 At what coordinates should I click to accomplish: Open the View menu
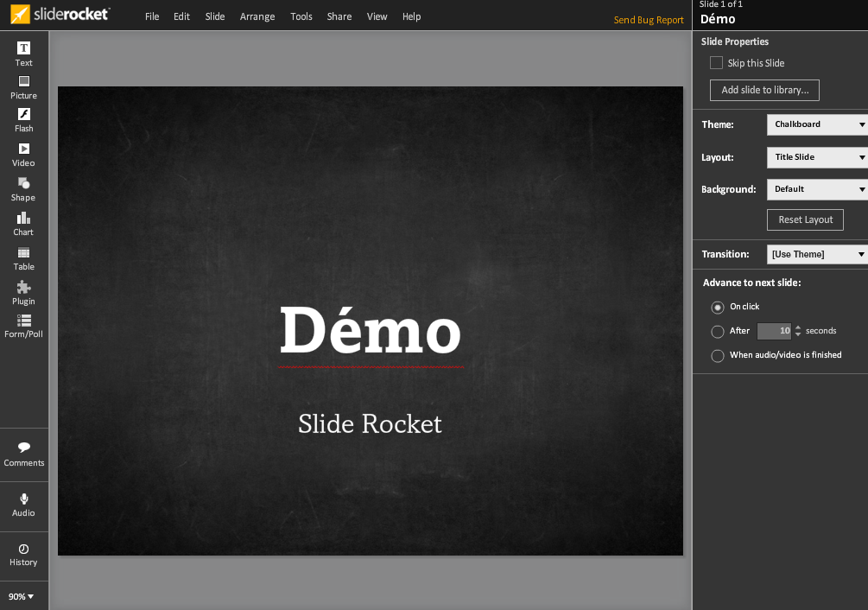pyautogui.click(x=377, y=16)
